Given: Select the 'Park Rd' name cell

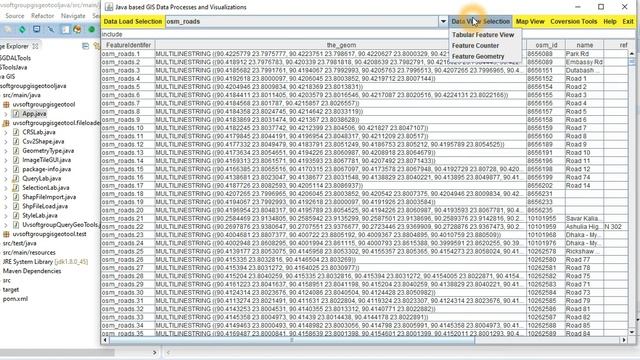Looking at the screenshot, I should coord(584,54).
